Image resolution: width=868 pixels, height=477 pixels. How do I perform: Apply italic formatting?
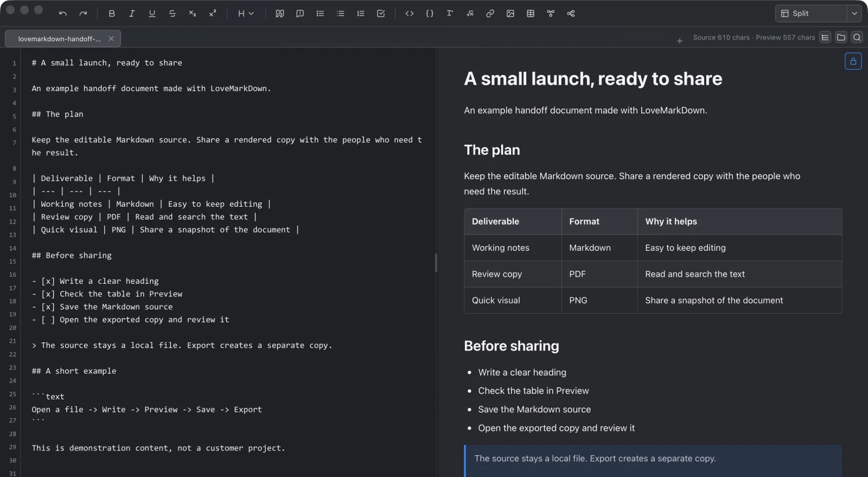click(132, 14)
